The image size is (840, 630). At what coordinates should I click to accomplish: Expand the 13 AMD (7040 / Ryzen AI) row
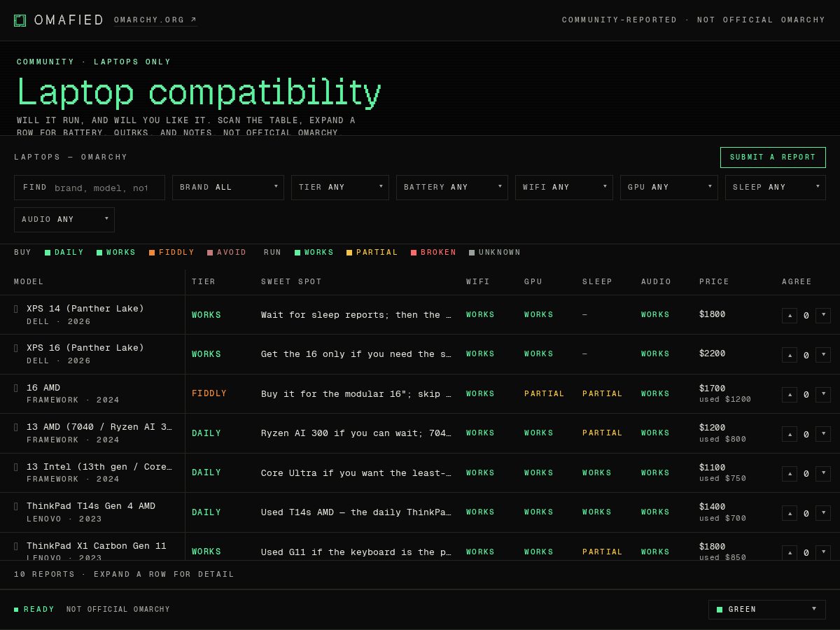(16, 427)
